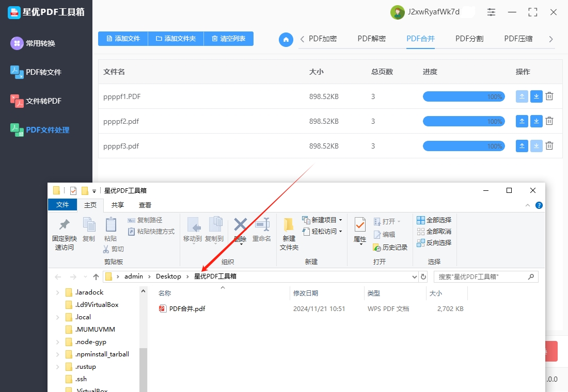Click History (历史记录) in Explorer ribbon
Viewport: 568px width, 392px height.
[390, 248]
